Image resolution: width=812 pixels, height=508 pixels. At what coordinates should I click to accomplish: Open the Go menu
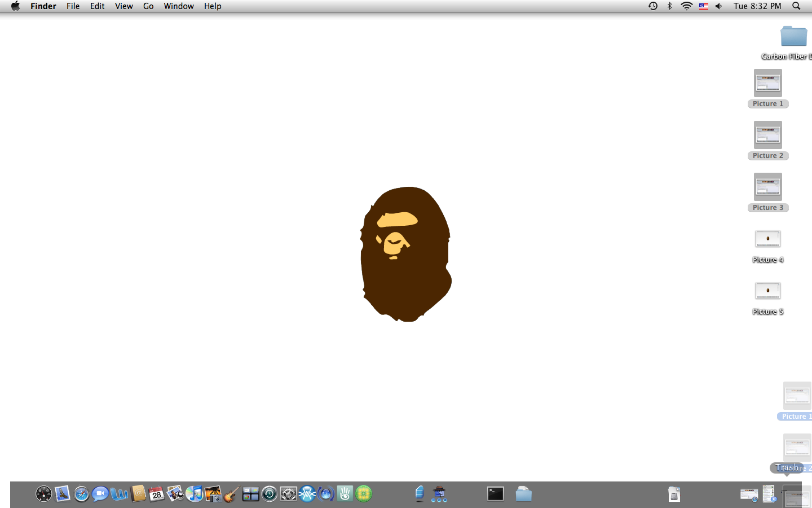coord(148,6)
